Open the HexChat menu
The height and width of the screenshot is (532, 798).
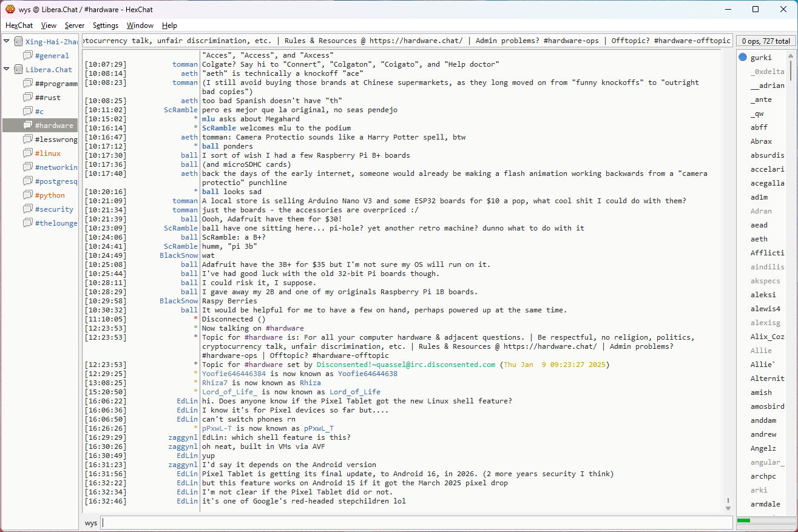pos(19,25)
